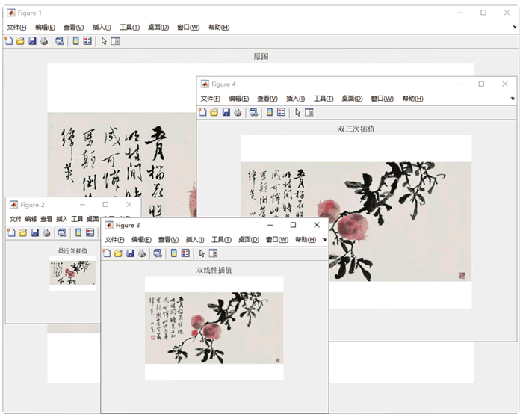Insert legend using Figure 4 toolbar icon
This screenshot has height=420, width=523.
(281, 112)
